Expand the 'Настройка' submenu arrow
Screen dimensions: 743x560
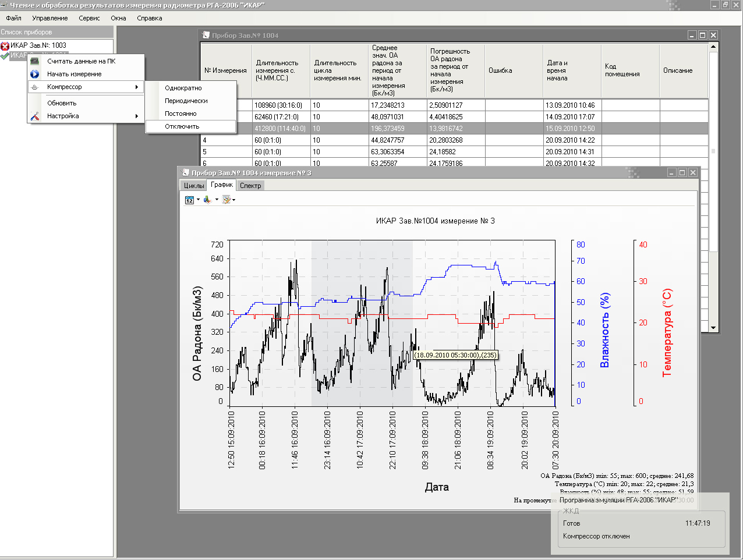pyautogui.click(x=137, y=116)
